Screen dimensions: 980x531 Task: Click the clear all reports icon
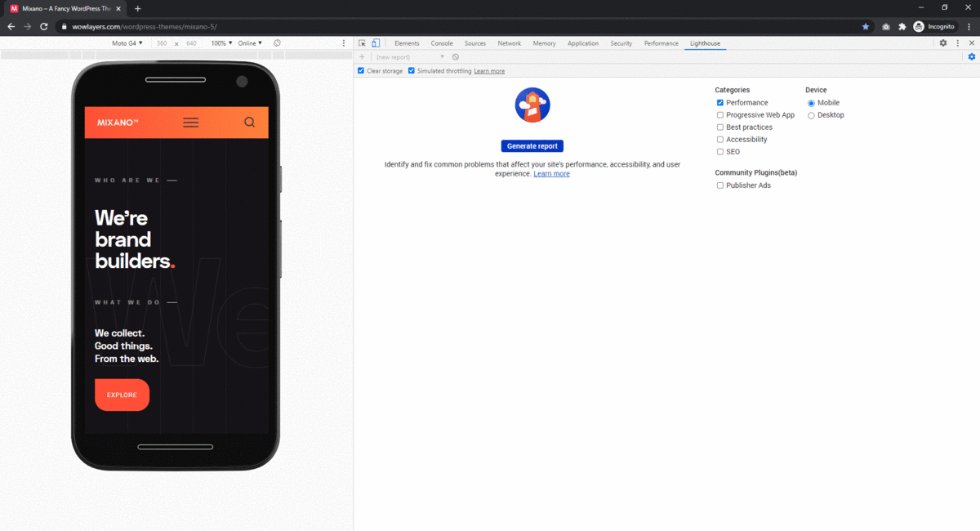(x=456, y=57)
